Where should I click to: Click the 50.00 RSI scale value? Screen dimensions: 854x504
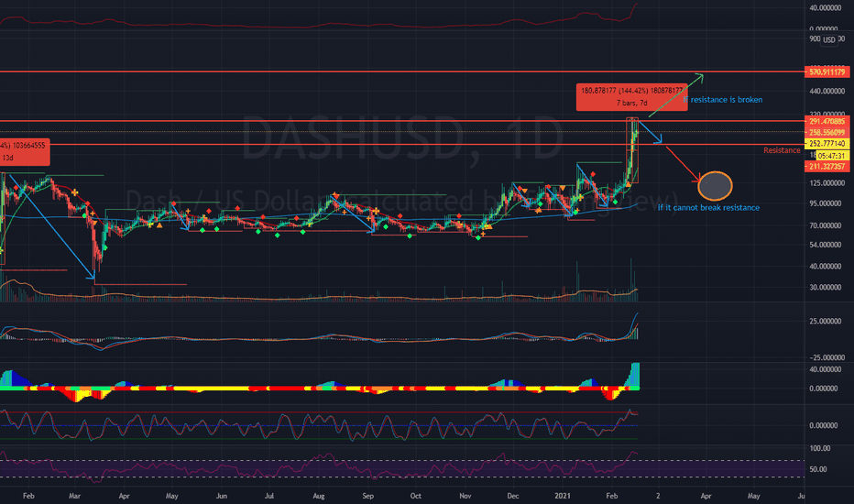point(820,469)
